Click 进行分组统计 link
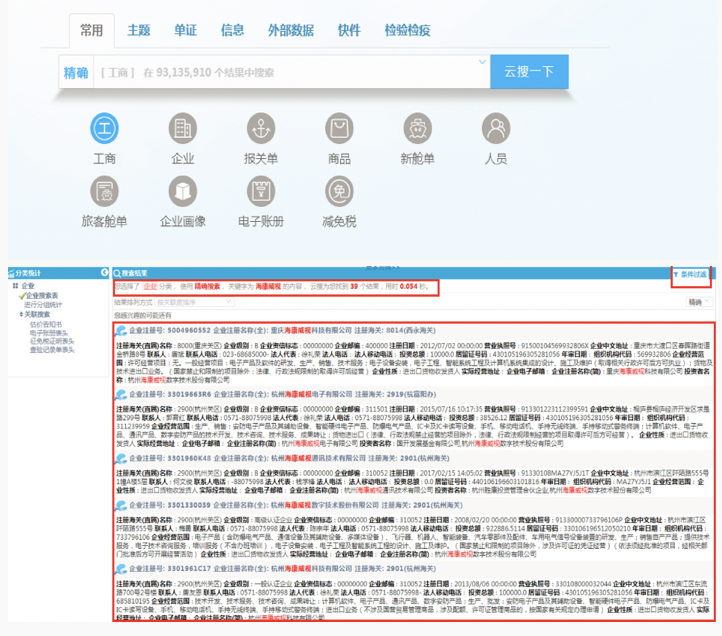This screenshot has height=636, width=722. pos(43,304)
